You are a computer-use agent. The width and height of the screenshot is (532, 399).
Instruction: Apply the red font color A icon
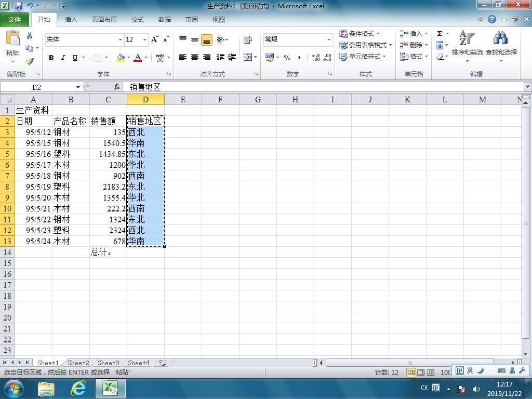click(x=138, y=57)
